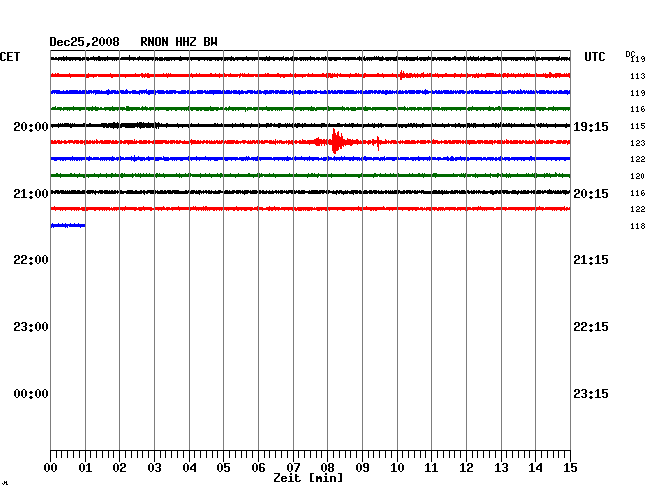The image size is (650, 494).
Task: Click the station label RNON HHZ BW
Action: point(179,42)
